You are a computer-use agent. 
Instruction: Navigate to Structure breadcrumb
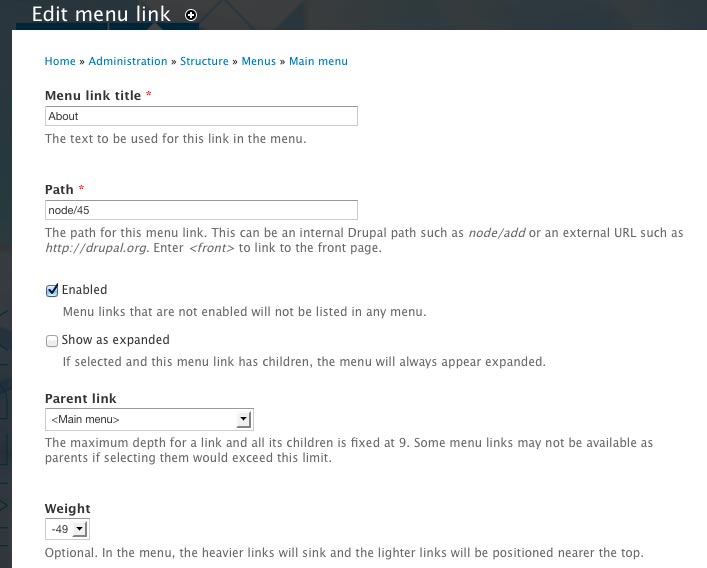[204, 61]
